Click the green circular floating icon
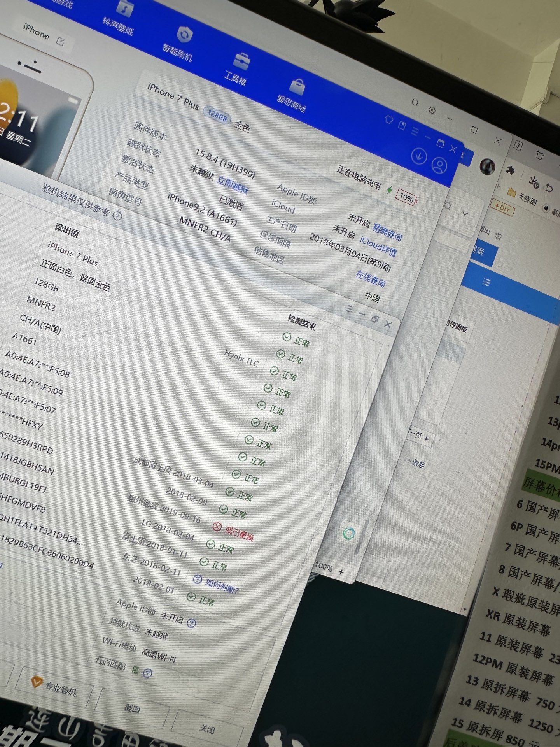This screenshot has height=747, width=560. (x=349, y=533)
